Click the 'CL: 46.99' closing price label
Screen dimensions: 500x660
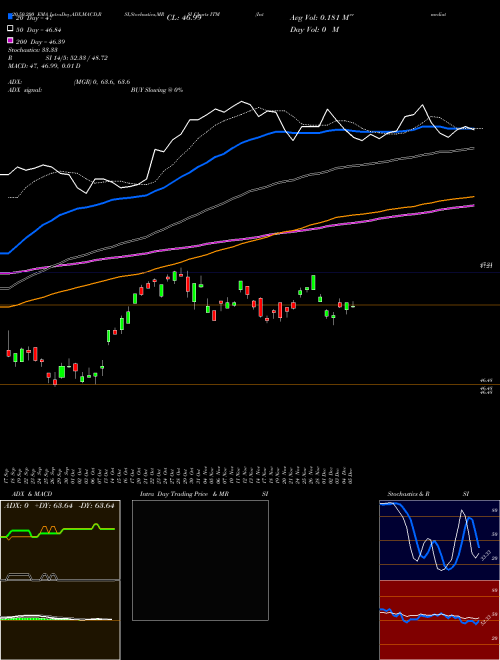pos(184,18)
